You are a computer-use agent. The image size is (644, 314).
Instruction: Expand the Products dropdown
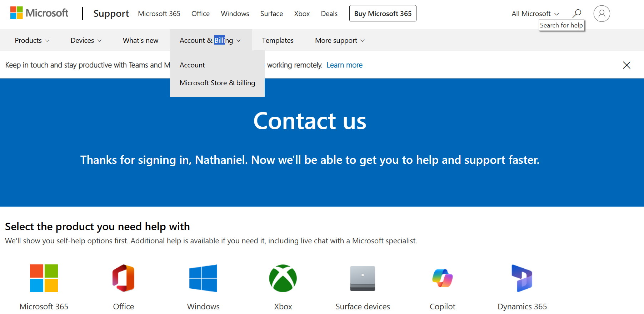click(x=32, y=40)
